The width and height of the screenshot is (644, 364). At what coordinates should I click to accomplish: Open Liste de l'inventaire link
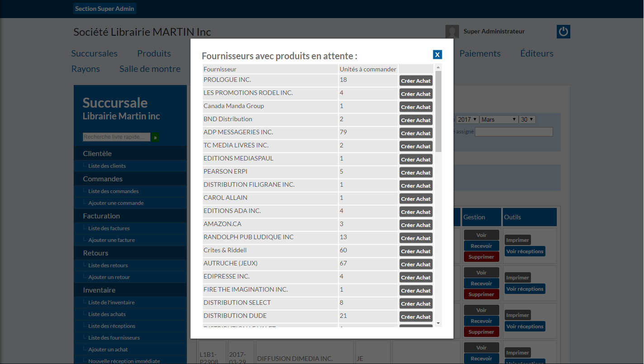click(111, 303)
